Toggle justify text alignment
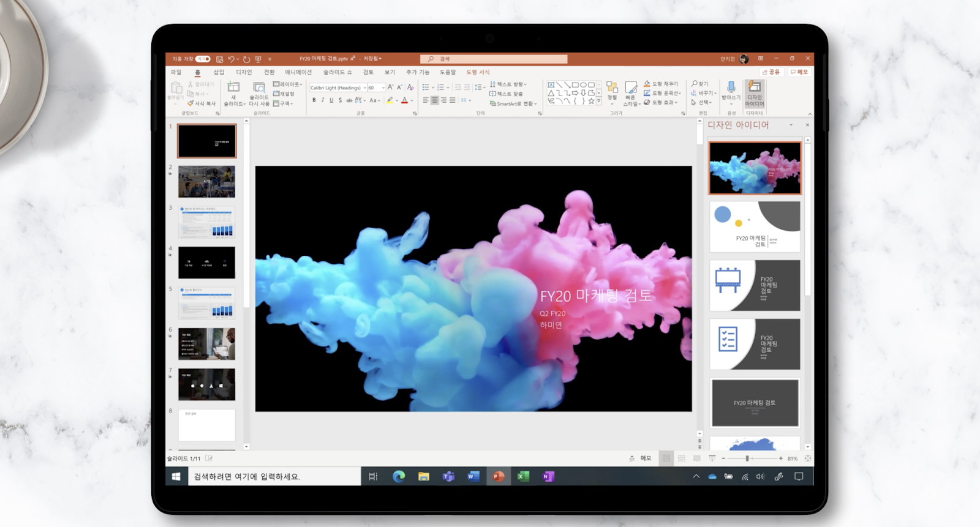Screen dimensions: 980x527 (452, 100)
